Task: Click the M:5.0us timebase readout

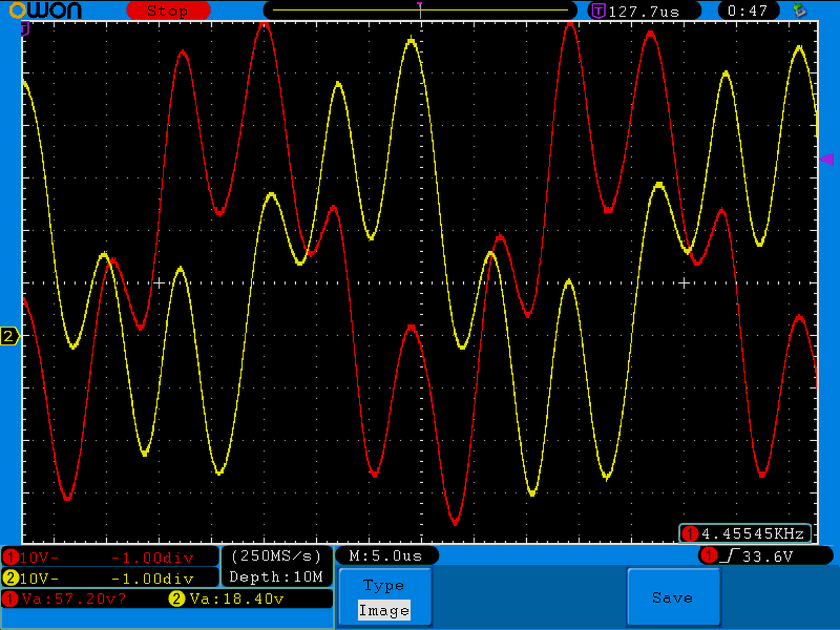Action: [x=386, y=556]
